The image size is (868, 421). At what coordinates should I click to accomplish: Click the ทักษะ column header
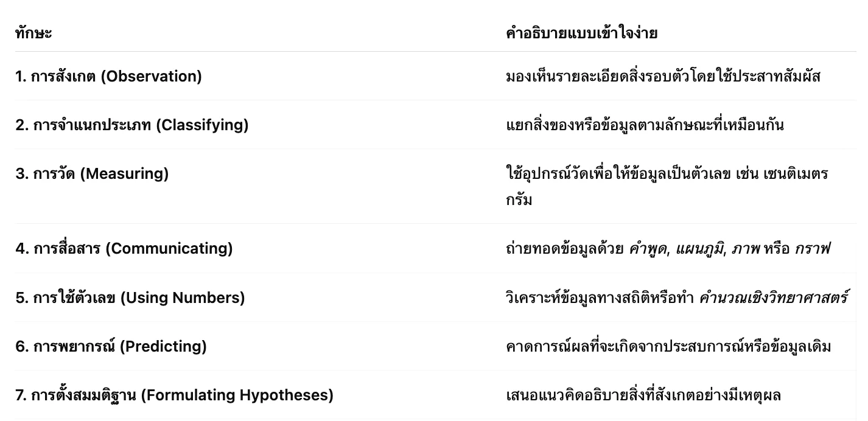tap(33, 33)
